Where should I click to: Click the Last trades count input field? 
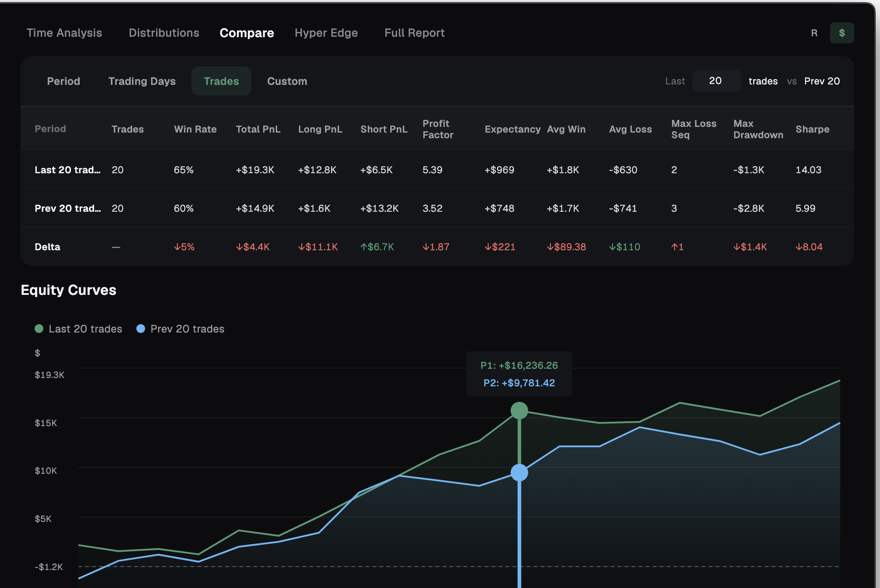pos(717,81)
